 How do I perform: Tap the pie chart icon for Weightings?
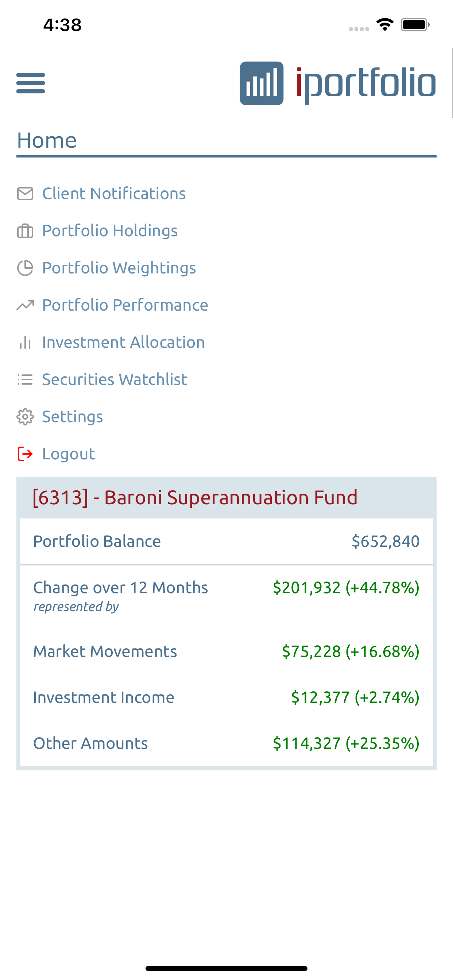(x=25, y=268)
